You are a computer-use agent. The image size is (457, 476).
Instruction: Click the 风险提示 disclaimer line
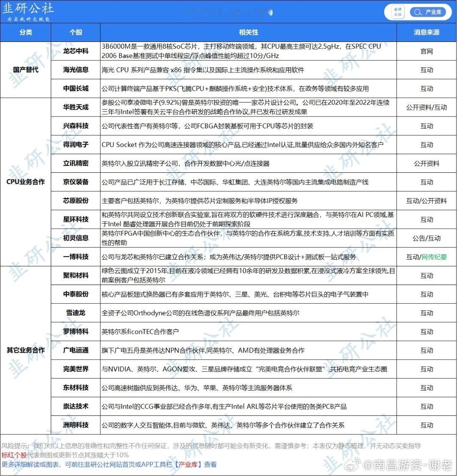[x=211, y=446]
